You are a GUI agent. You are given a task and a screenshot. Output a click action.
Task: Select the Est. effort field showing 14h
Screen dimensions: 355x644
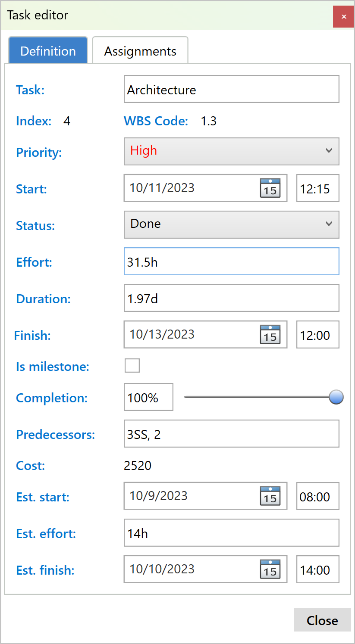tap(232, 533)
